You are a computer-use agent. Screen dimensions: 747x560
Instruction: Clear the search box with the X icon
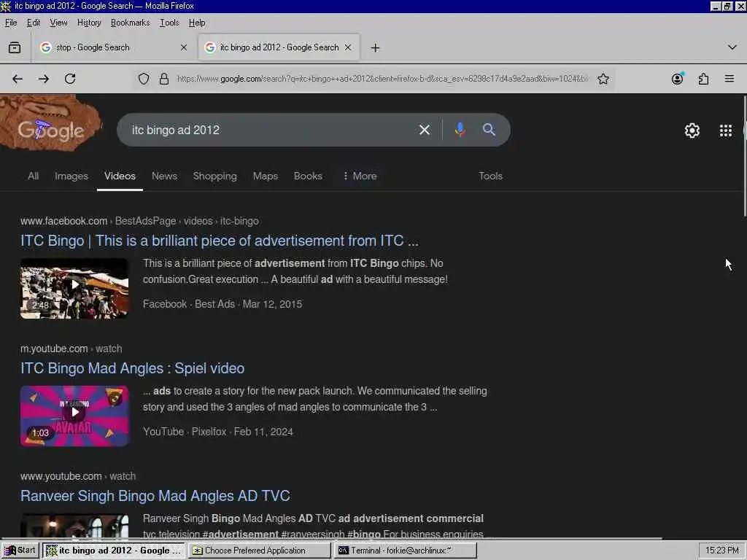(425, 130)
